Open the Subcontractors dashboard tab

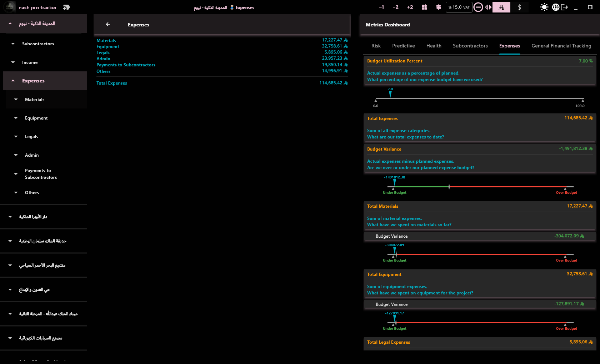(470, 46)
